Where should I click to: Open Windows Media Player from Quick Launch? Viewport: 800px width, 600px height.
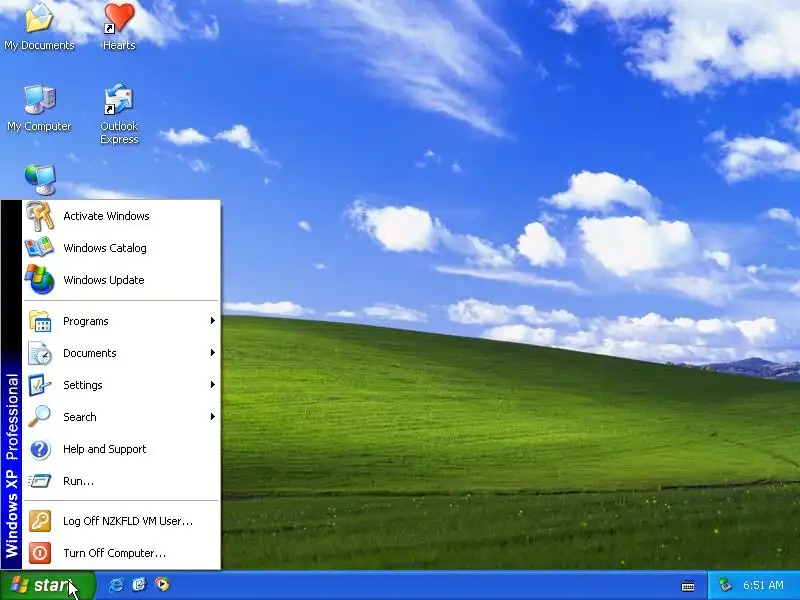point(162,585)
